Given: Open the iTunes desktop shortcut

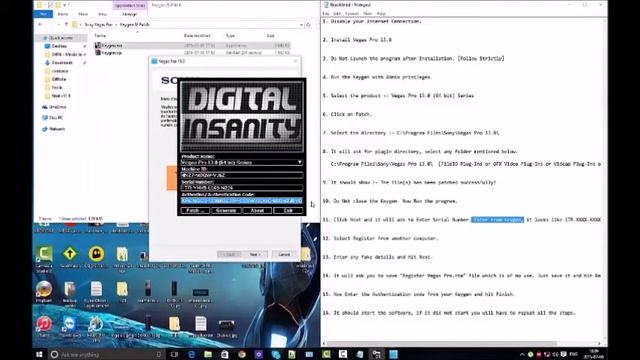Looking at the screenshot, I should 44,327.
